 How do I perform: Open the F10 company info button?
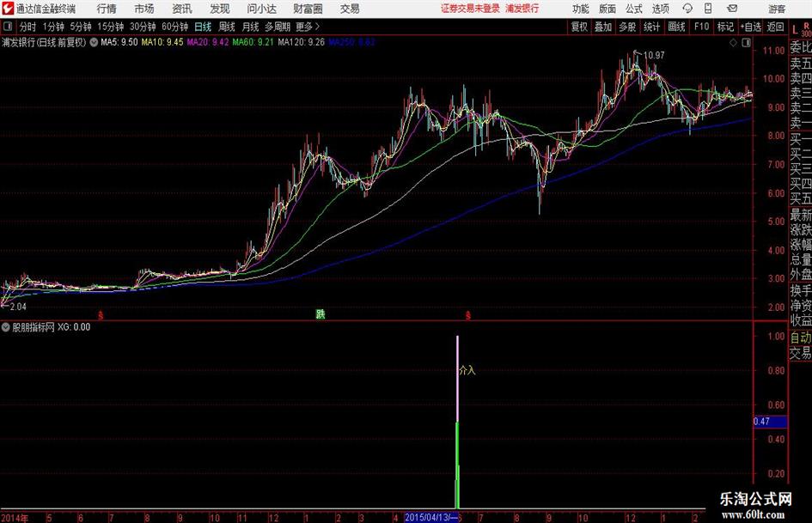(702, 27)
